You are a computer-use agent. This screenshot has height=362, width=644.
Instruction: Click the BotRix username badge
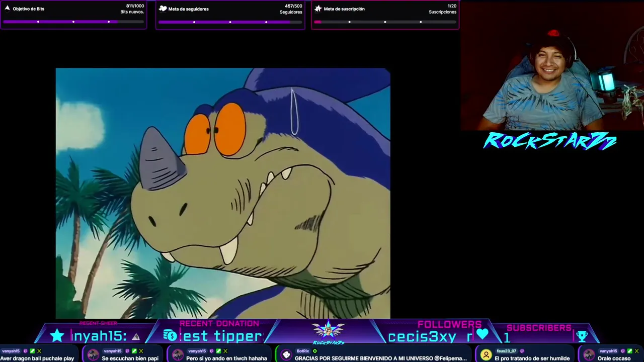(x=303, y=351)
